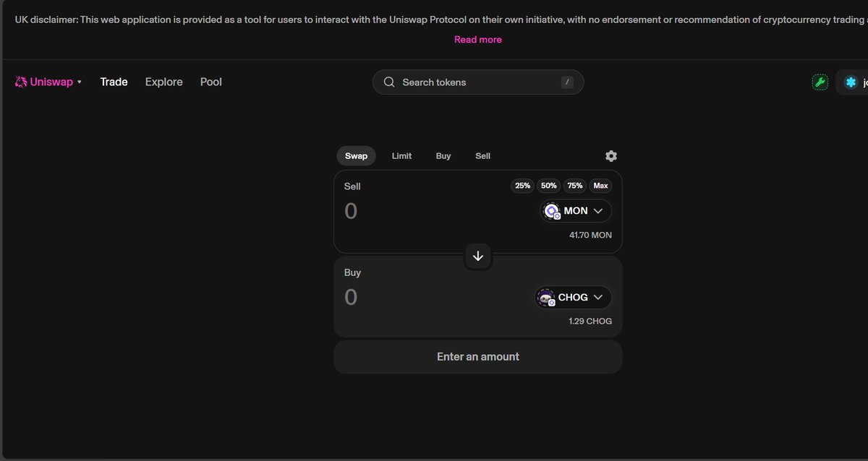
Task: Open the MON token selector chevron
Action: click(598, 211)
